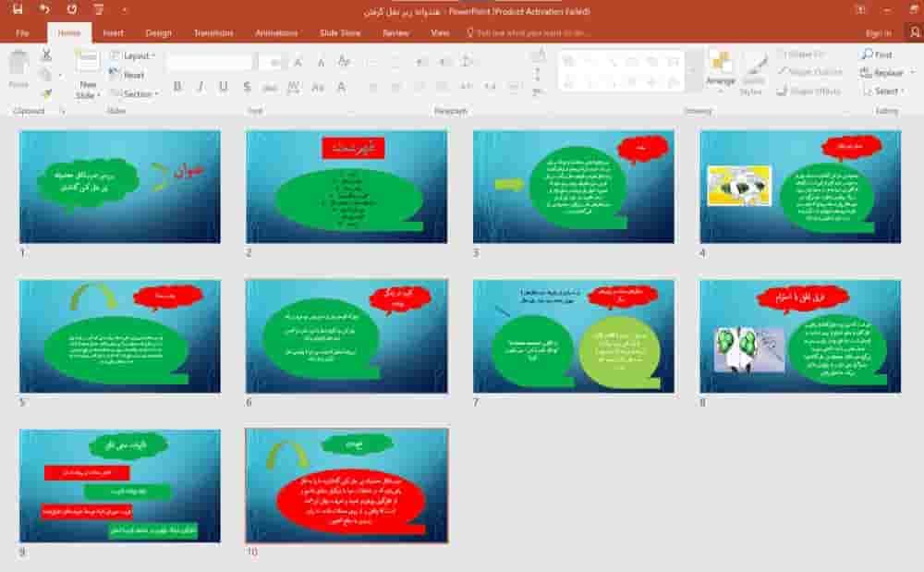This screenshot has height=572, width=924.
Task: Open the File tab
Action: (x=22, y=33)
